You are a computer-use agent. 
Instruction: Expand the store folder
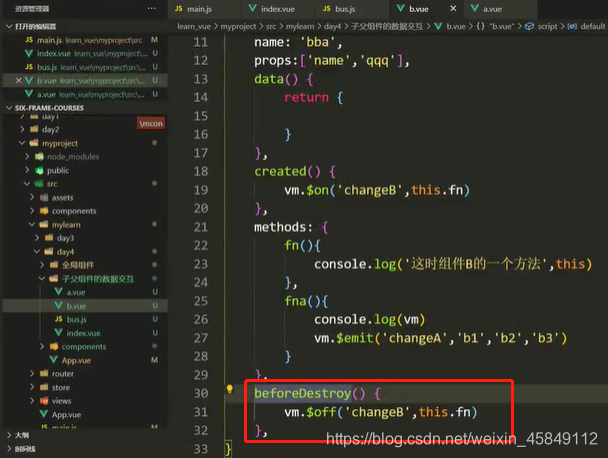click(x=32, y=387)
